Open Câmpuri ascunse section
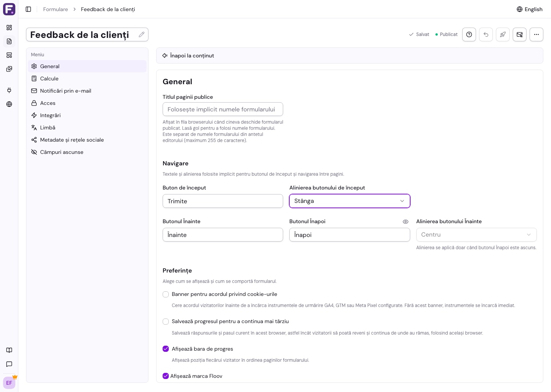This screenshot has height=392, width=551. 87,152
